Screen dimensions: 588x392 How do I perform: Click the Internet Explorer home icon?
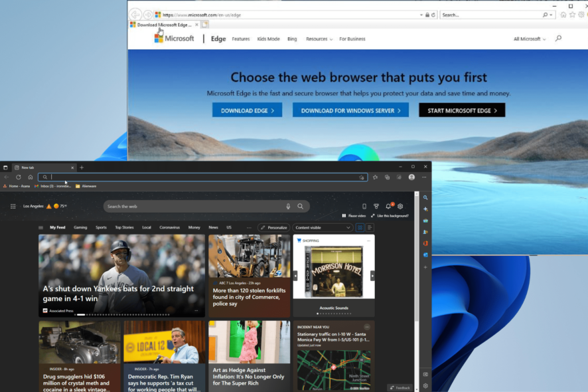click(563, 15)
